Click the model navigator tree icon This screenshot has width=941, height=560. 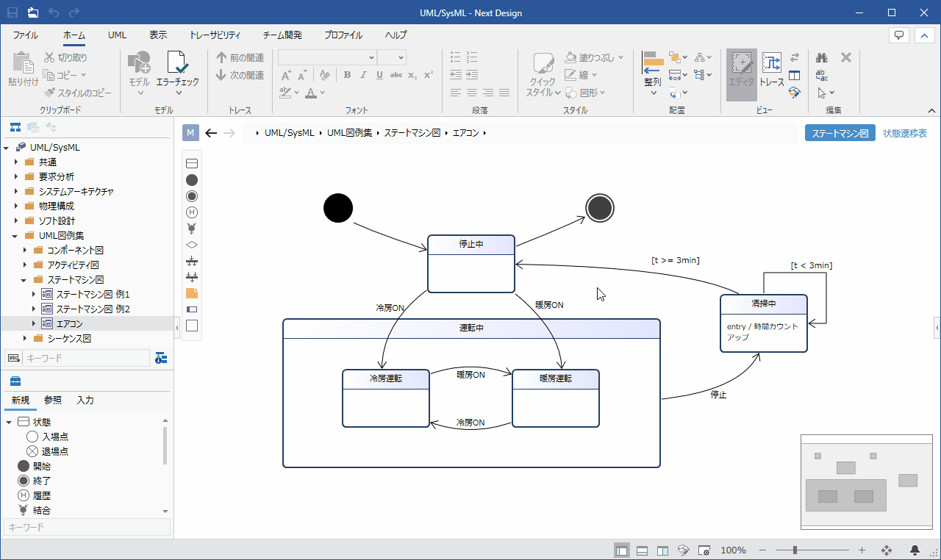point(15,127)
